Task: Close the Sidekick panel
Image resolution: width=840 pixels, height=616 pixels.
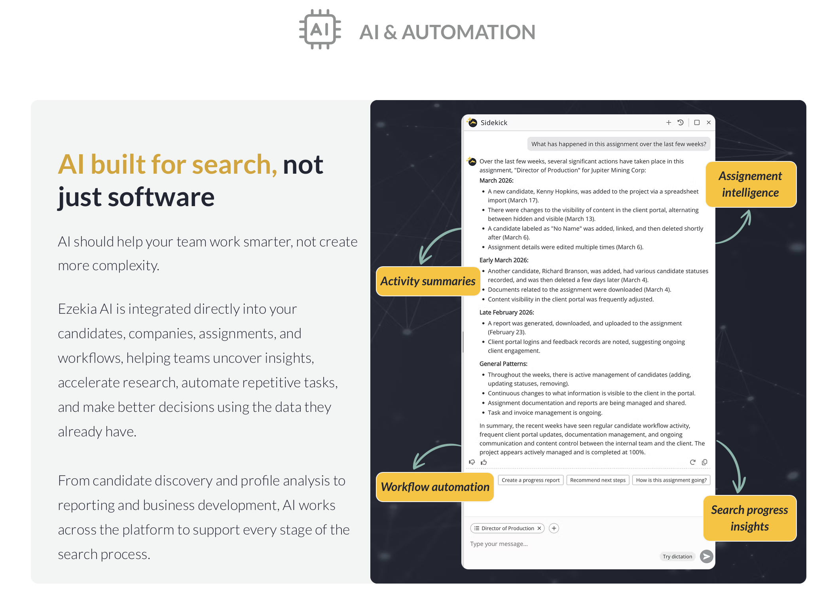Action: [x=709, y=123]
